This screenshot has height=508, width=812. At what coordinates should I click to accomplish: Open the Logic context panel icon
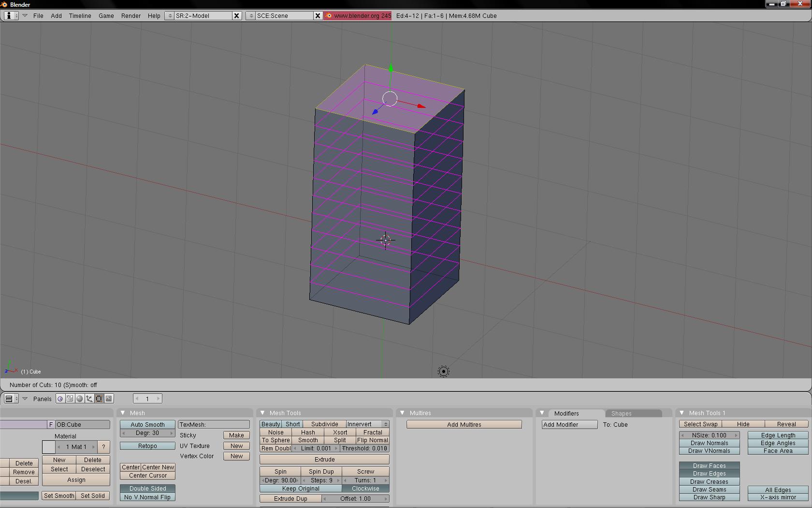60,399
